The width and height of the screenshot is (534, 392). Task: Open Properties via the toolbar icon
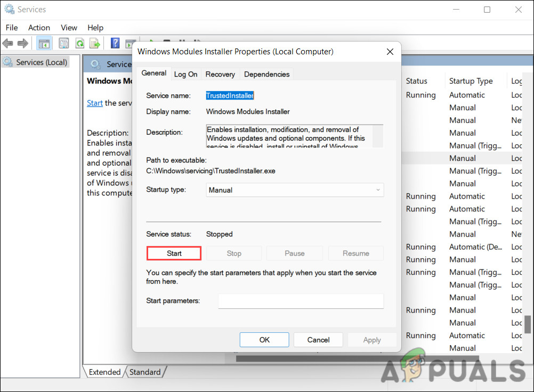(x=63, y=44)
